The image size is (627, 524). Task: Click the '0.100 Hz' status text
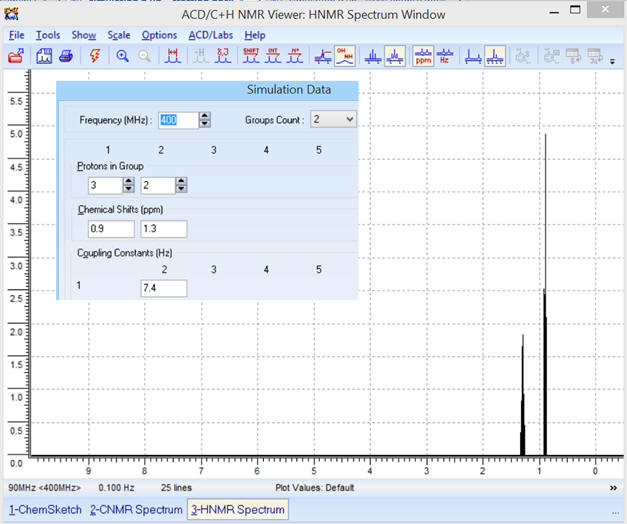click(x=116, y=488)
